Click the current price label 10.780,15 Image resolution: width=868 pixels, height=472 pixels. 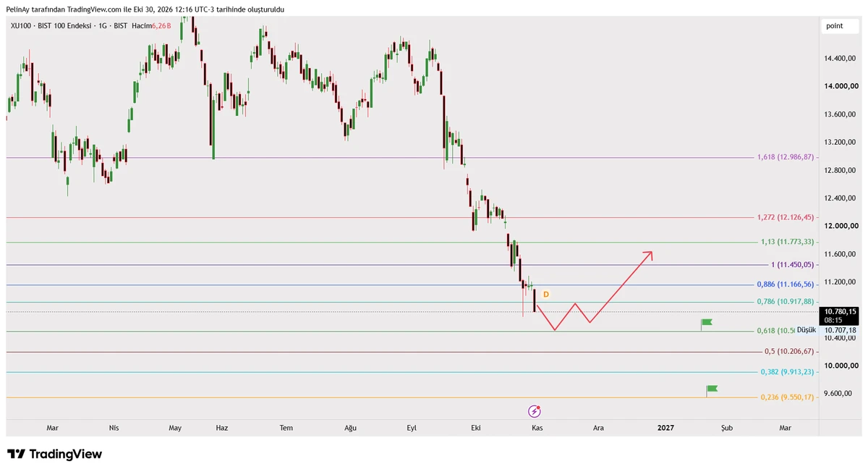pyautogui.click(x=838, y=311)
